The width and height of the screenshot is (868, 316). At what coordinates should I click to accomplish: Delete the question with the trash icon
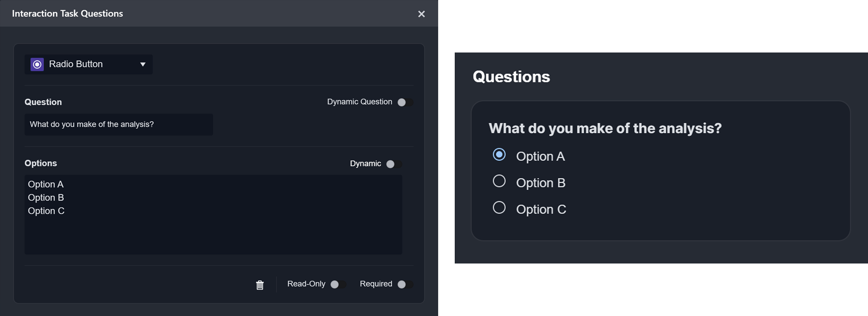coord(260,285)
